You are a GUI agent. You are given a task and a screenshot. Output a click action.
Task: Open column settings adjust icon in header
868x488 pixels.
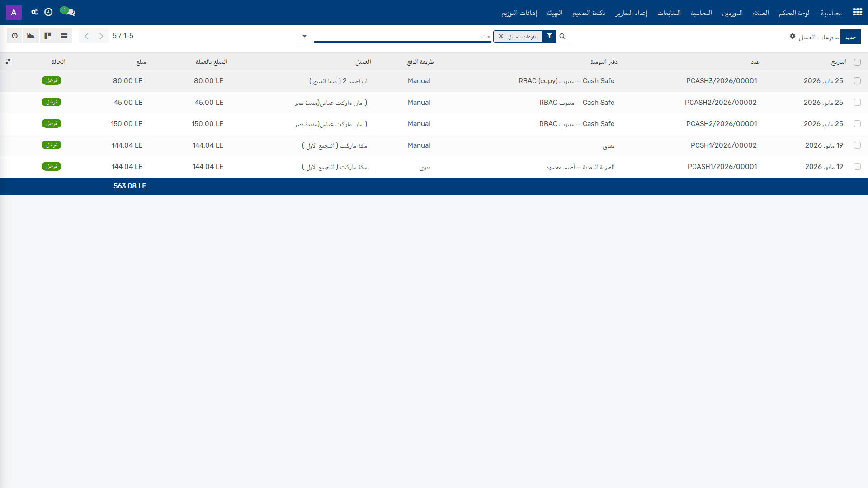[8, 61]
